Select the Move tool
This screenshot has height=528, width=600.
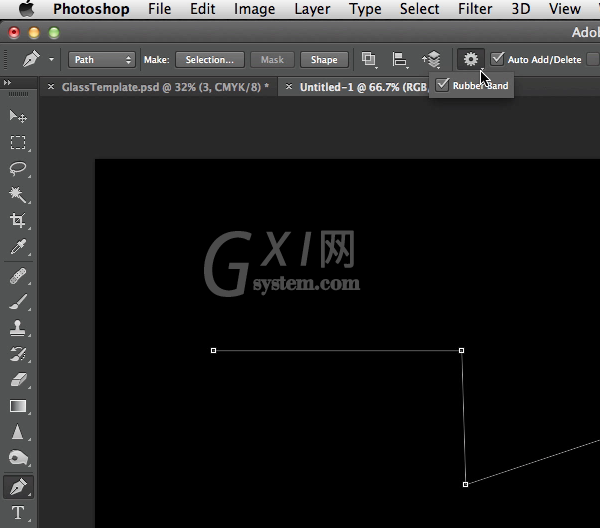[18, 116]
